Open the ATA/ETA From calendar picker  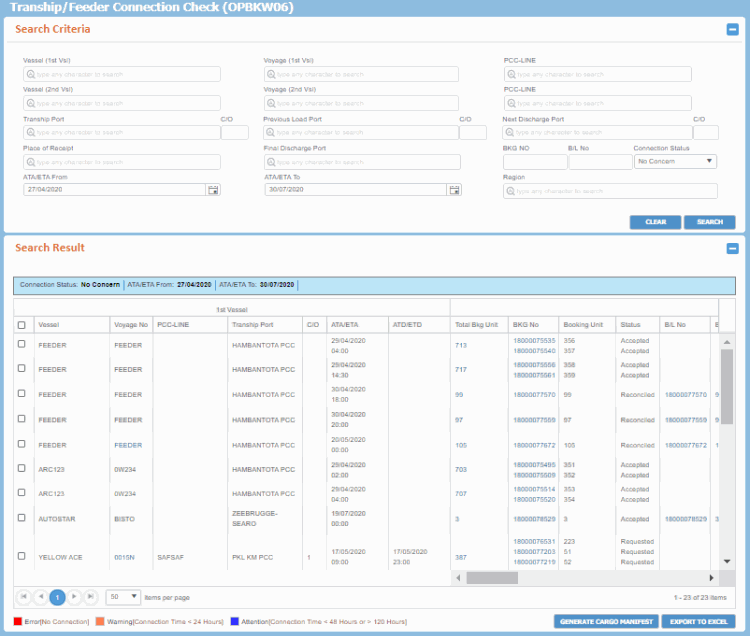(213, 189)
